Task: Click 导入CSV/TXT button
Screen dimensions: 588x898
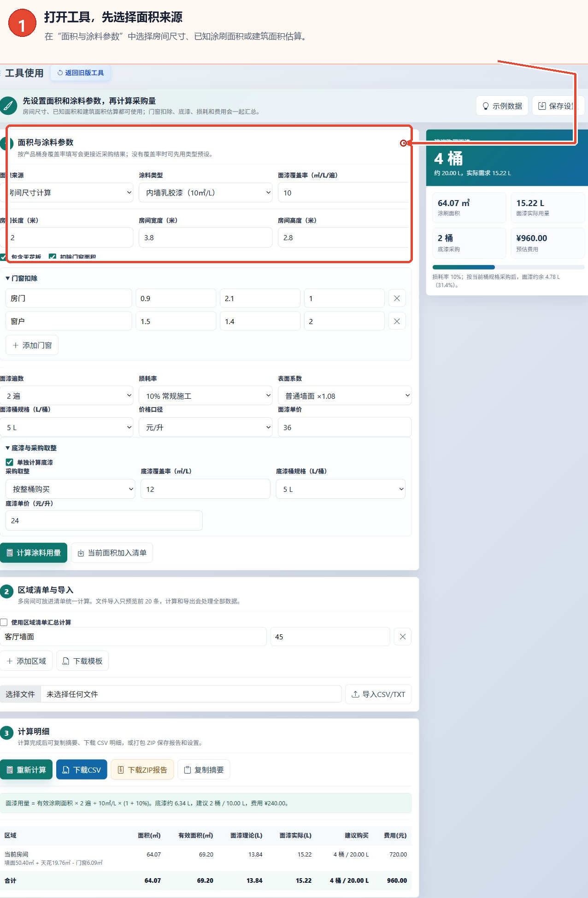Action: click(x=378, y=694)
